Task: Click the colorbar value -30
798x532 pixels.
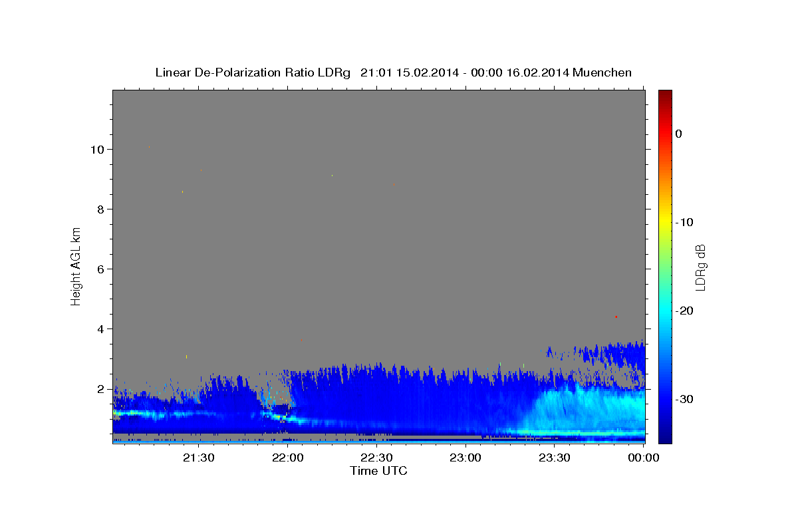Action: [x=684, y=399]
